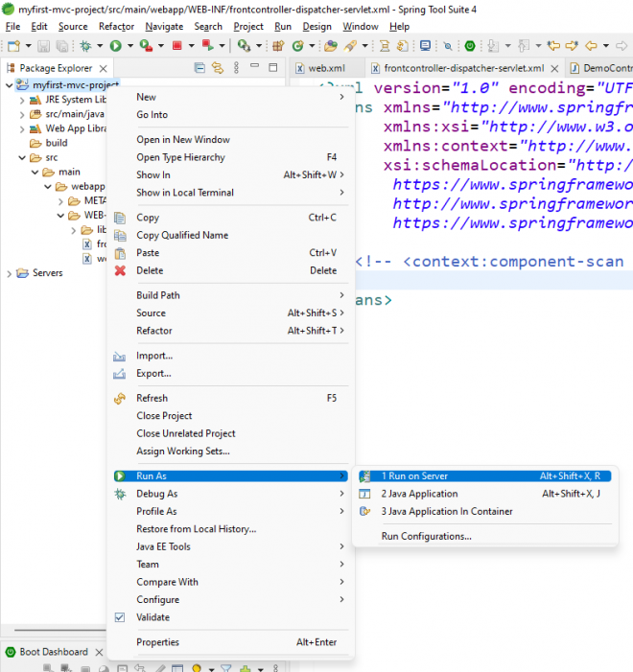
Task: Close the Package Explorer tab
Action: (x=103, y=69)
